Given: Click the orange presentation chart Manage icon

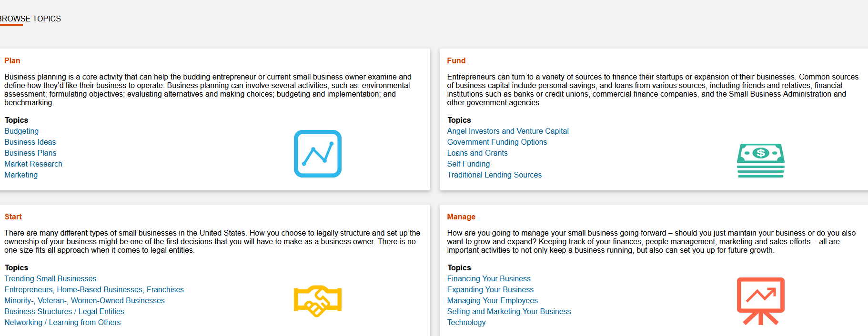Looking at the screenshot, I should [x=760, y=301].
